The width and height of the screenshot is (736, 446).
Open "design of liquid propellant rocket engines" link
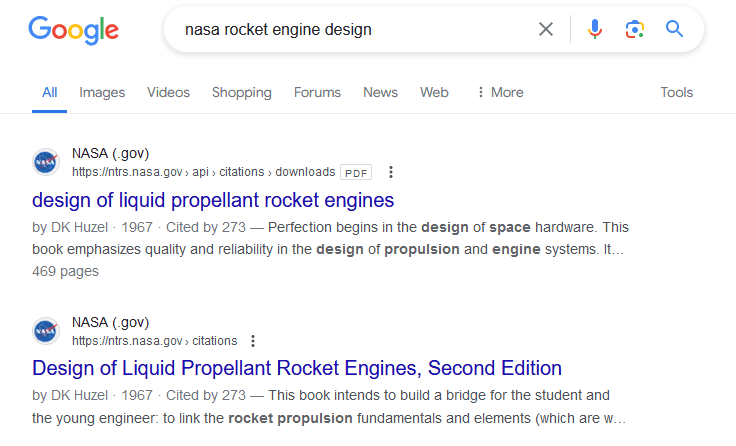tap(213, 199)
